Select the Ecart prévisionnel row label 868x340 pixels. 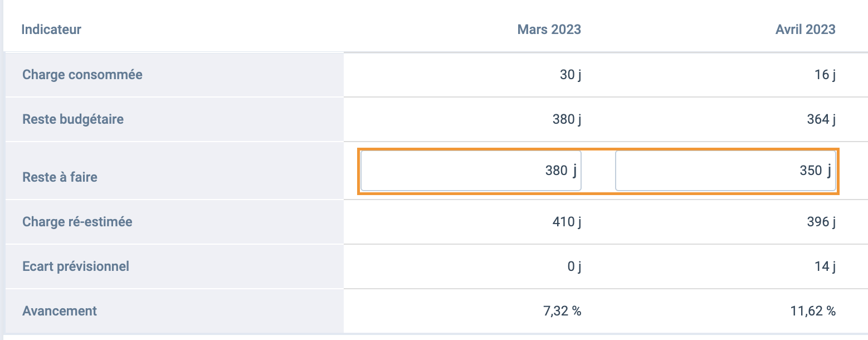tap(76, 266)
